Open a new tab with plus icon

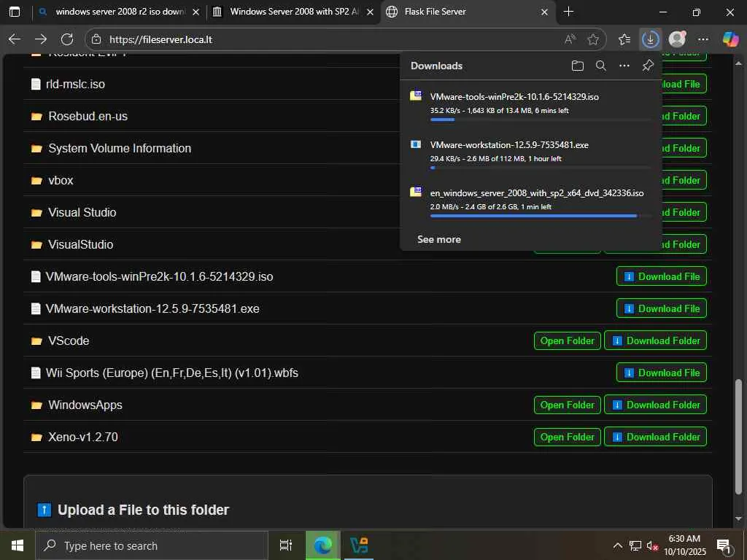568,12
